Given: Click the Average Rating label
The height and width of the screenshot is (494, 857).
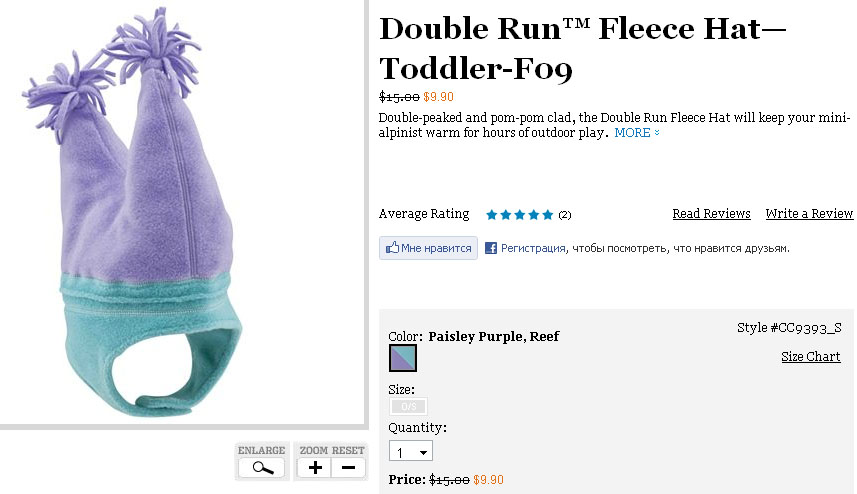Looking at the screenshot, I should (x=424, y=214).
